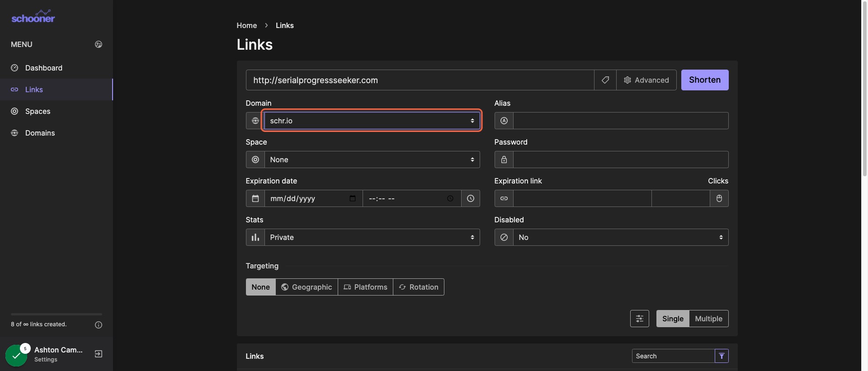Click the logout icon beside Ashton Cam...
Image resolution: width=868 pixels, height=371 pixels.
(x=99, y=354)
